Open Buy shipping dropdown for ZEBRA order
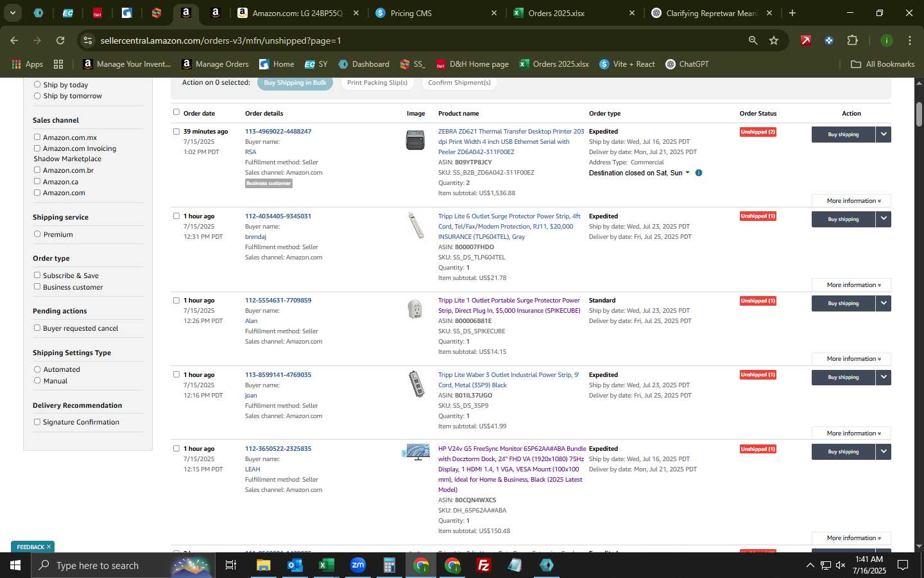 (x=884, y=134)
